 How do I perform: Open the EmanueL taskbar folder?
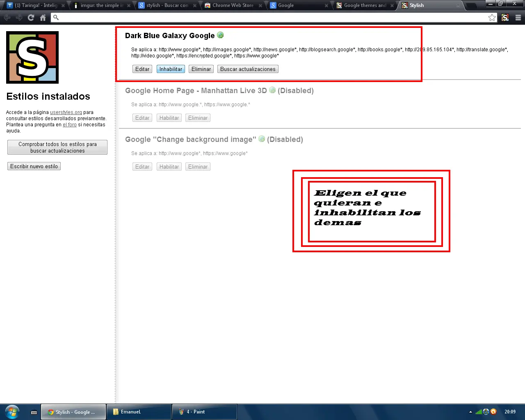[x=139, y=412]
